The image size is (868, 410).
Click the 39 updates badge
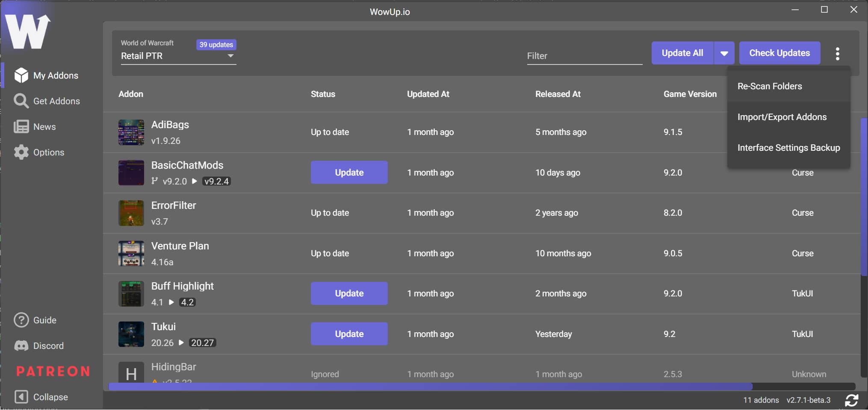tap(216, 44)
